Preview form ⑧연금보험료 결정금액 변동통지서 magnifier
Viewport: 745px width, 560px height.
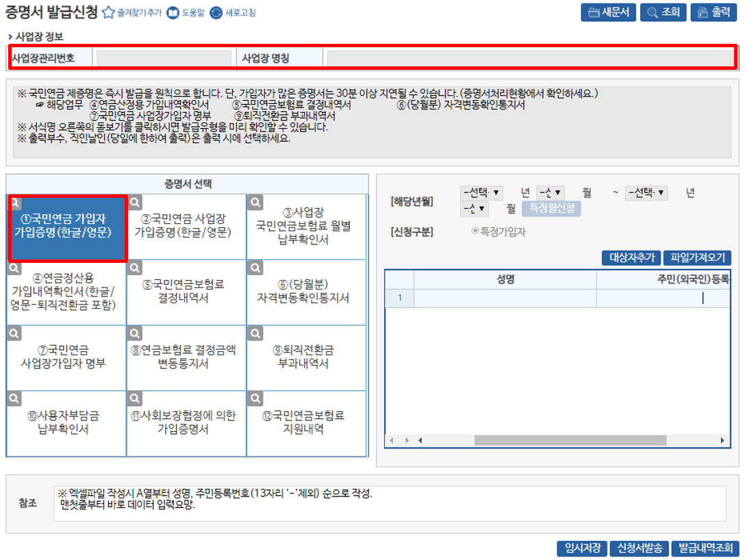pos(135,333)
